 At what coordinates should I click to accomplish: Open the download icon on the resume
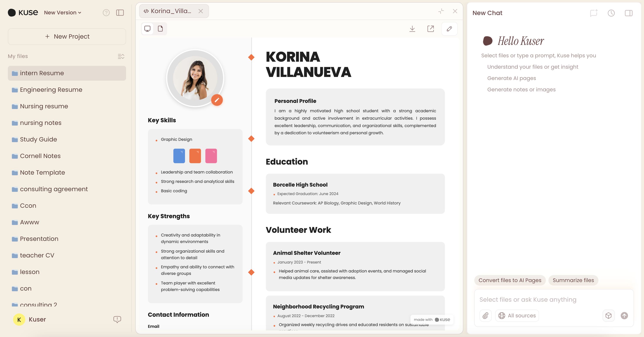pos(412,29)
